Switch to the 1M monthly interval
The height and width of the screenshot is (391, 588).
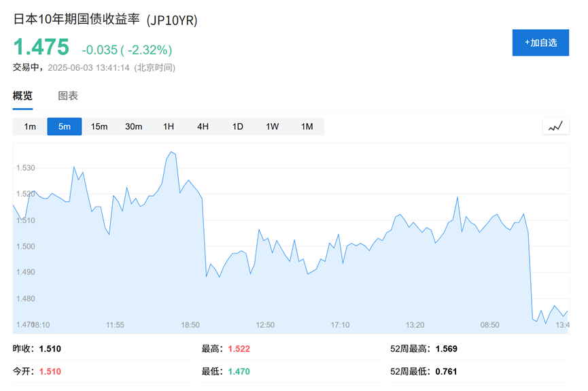point(307,126)
